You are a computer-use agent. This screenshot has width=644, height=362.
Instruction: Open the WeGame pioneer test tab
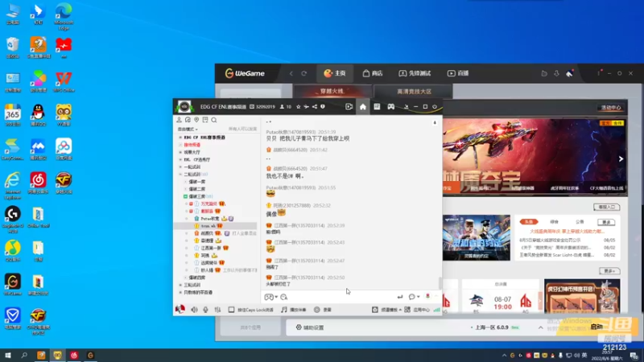pyautogui.click(x=415, y=73)
